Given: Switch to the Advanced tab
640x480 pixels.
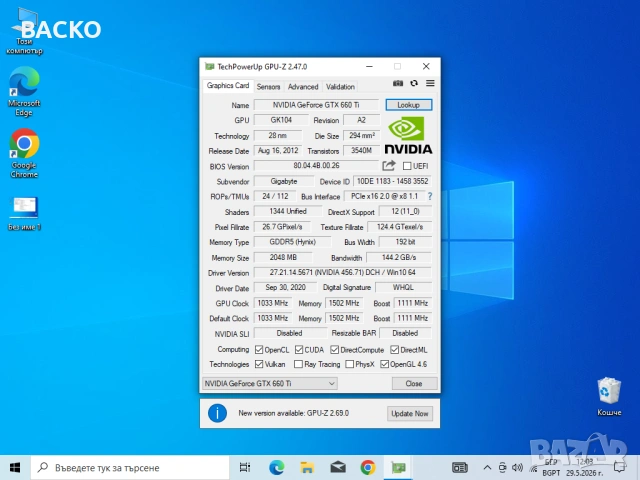Looking at the screenshot, I should point(303,87).
